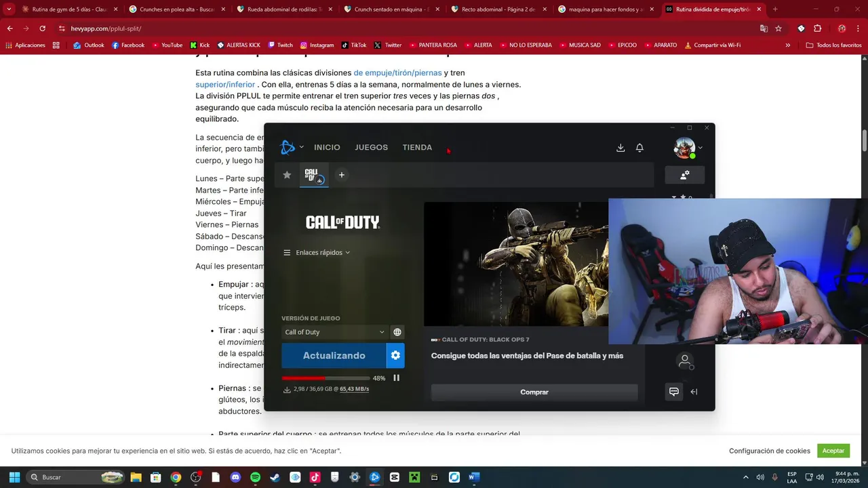The image size is (868, 488).
Task: Click the Comprar button
Action: [534, 392]
